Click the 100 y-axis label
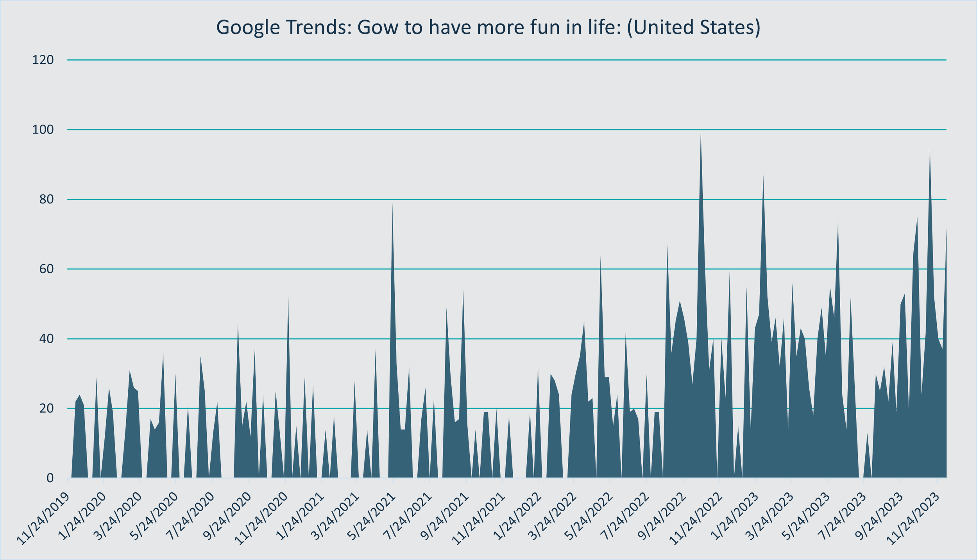Screen dimensions: 977x560 (x=43, y=130)
